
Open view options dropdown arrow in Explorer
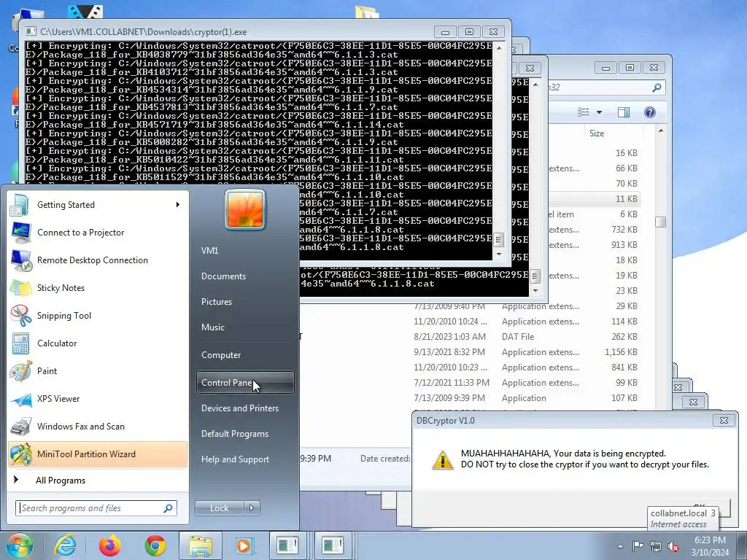click(x=600, y=112)
